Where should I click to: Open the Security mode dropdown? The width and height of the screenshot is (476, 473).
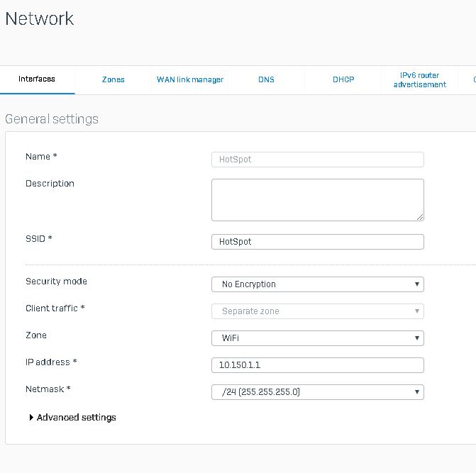[317, 284]
